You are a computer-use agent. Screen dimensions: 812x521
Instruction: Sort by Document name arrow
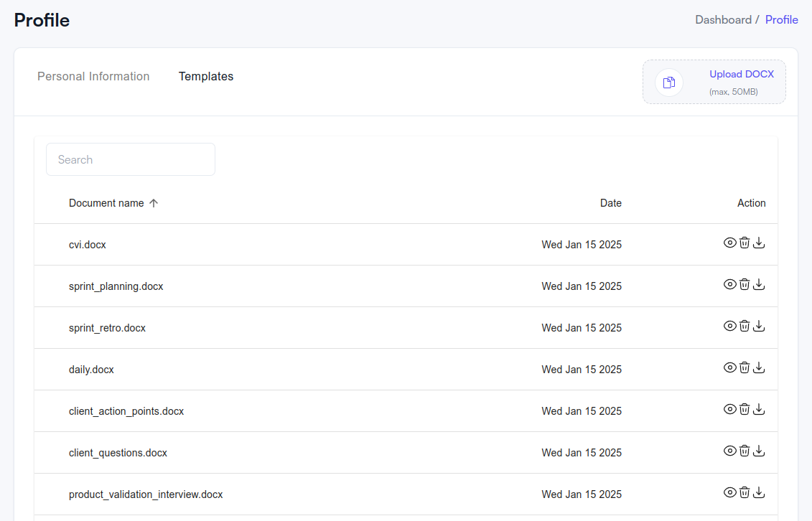[154, 203]
